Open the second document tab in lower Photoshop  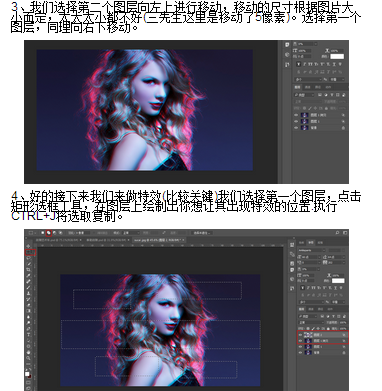(x=108, y=240)
